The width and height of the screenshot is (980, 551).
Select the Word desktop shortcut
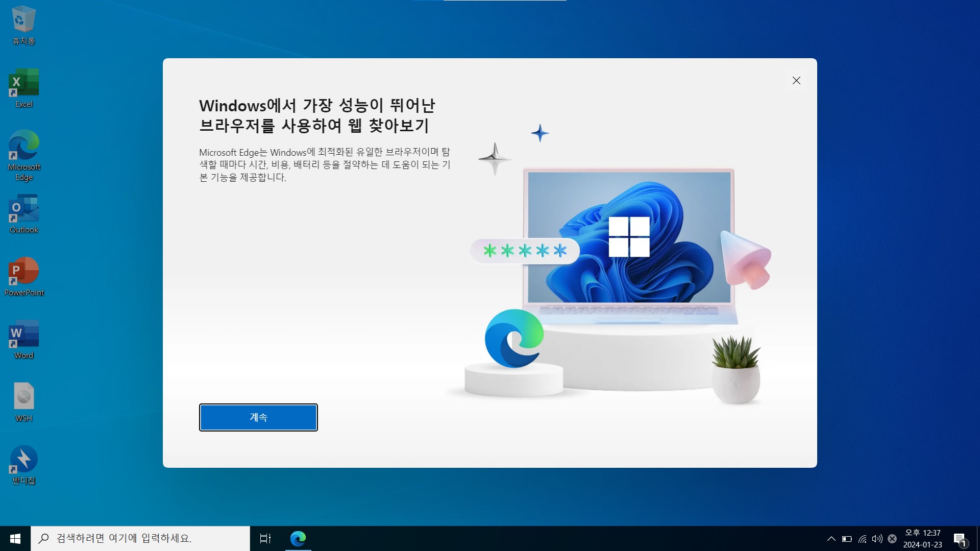[x=23, y=340]
